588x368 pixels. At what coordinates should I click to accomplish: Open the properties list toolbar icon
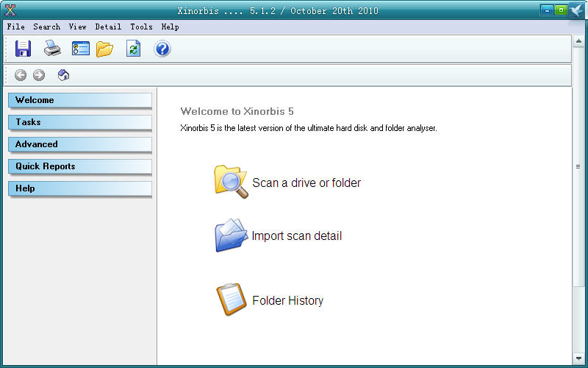tap(80, 49)
